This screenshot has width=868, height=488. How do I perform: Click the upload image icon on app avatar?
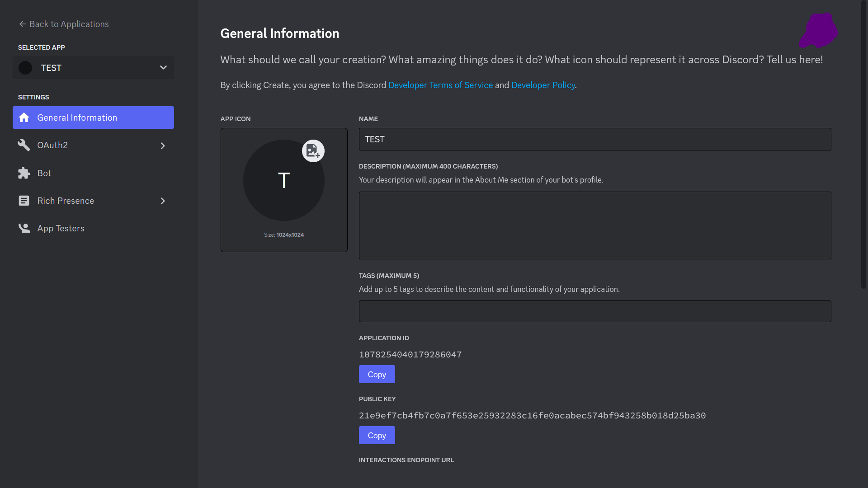tap(313, 151)
